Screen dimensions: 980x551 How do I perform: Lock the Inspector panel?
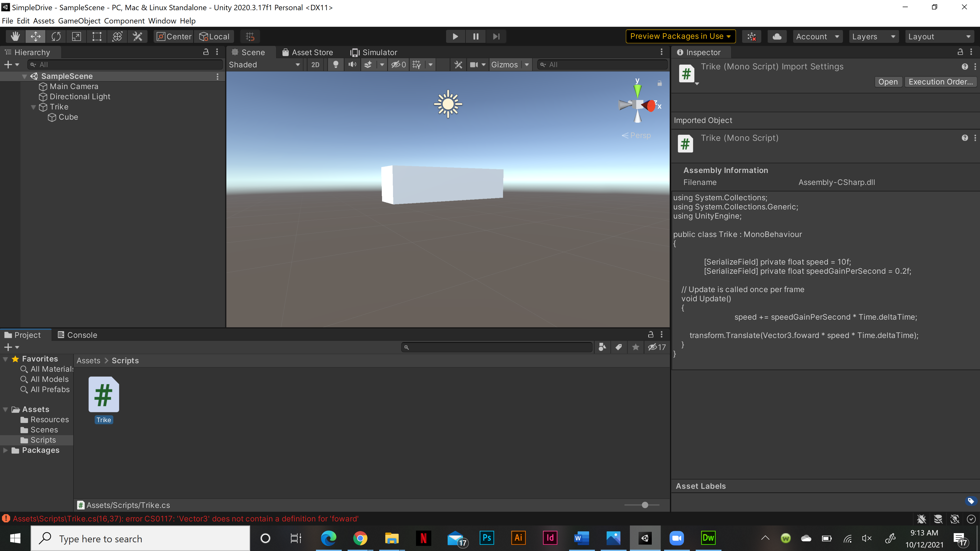(x=960, y=52)
